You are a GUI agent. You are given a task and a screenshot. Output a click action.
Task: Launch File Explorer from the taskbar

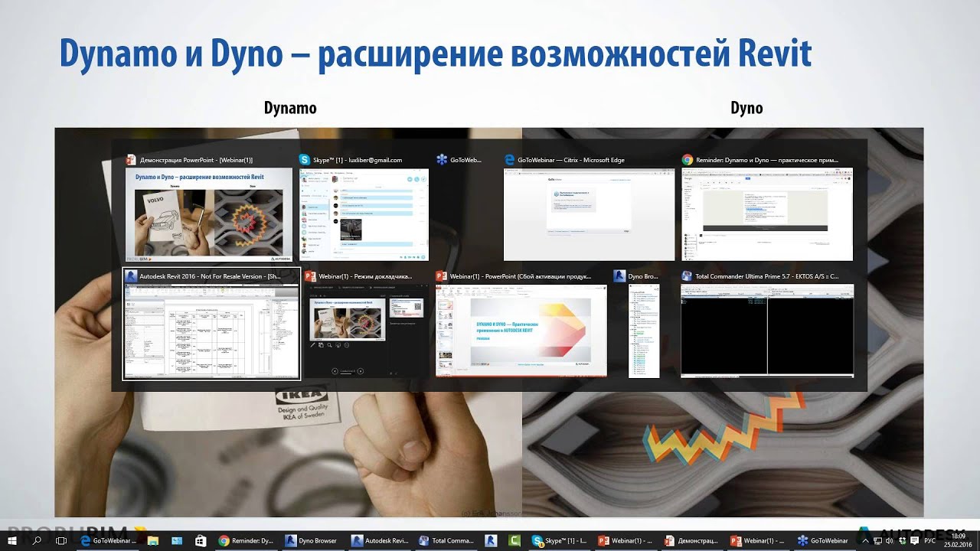[x=153, y=540]
